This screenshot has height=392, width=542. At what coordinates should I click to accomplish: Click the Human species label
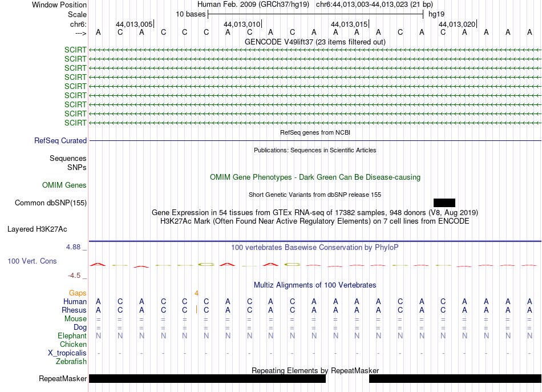tap(75, 301)
